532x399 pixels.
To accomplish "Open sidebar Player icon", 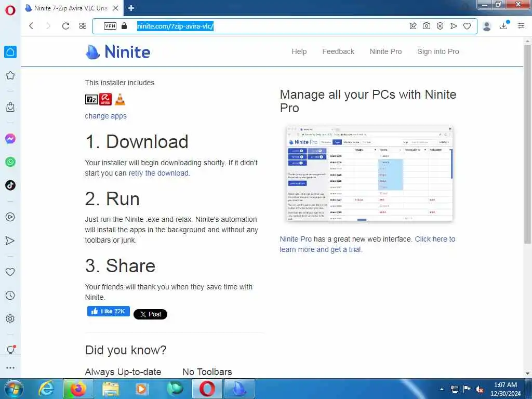I will coord(10,217).
